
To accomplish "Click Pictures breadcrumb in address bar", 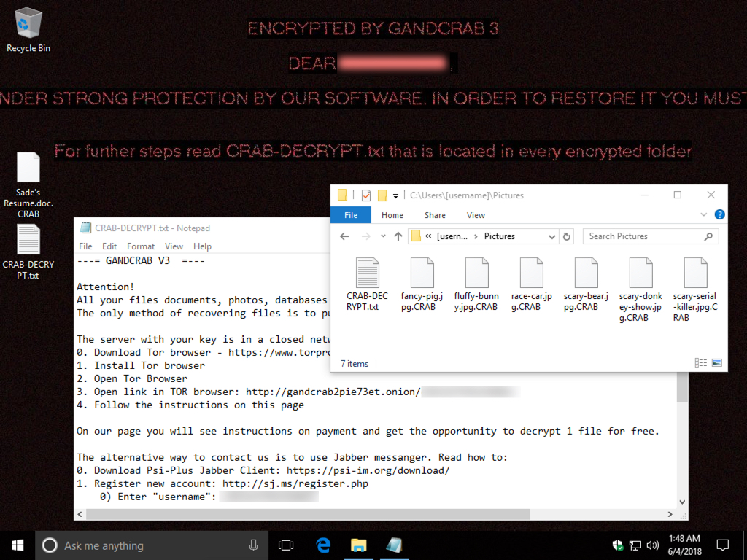I will [x=499, y=236].
